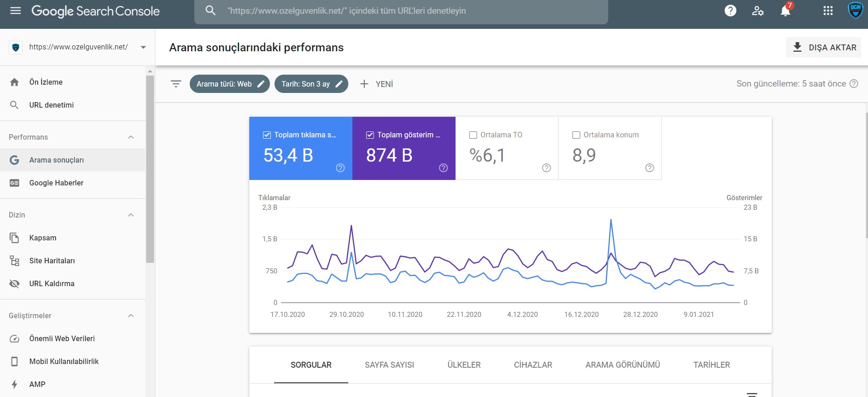Image resolution: width=868 pixels, height=397 pixels.
Task: Check the Ortalama TO checkbox
Action: [x=473, y=135]
